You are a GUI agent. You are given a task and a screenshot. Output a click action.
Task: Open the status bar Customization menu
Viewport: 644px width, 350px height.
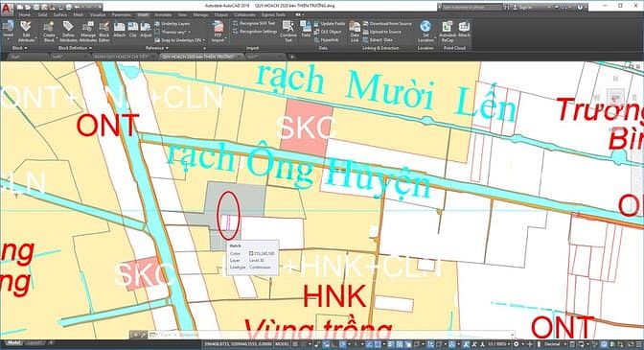point(638,344)
